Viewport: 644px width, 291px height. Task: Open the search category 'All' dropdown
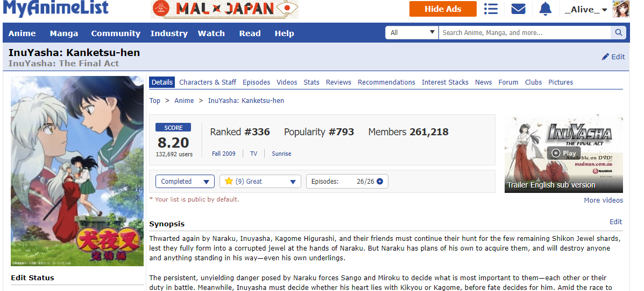coord(412,32)
